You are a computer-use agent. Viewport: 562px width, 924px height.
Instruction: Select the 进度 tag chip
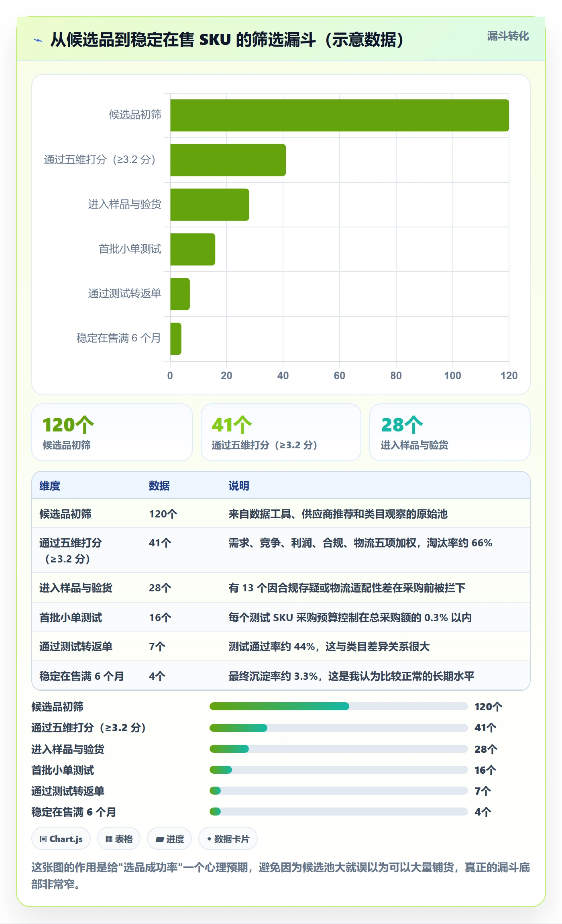[x=169, y=839]
